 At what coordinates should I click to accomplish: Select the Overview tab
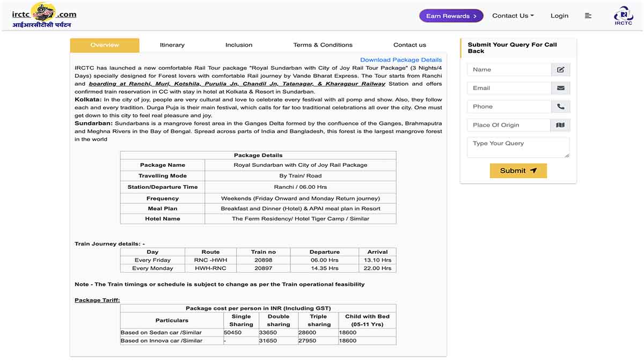(x=105, y=45)
